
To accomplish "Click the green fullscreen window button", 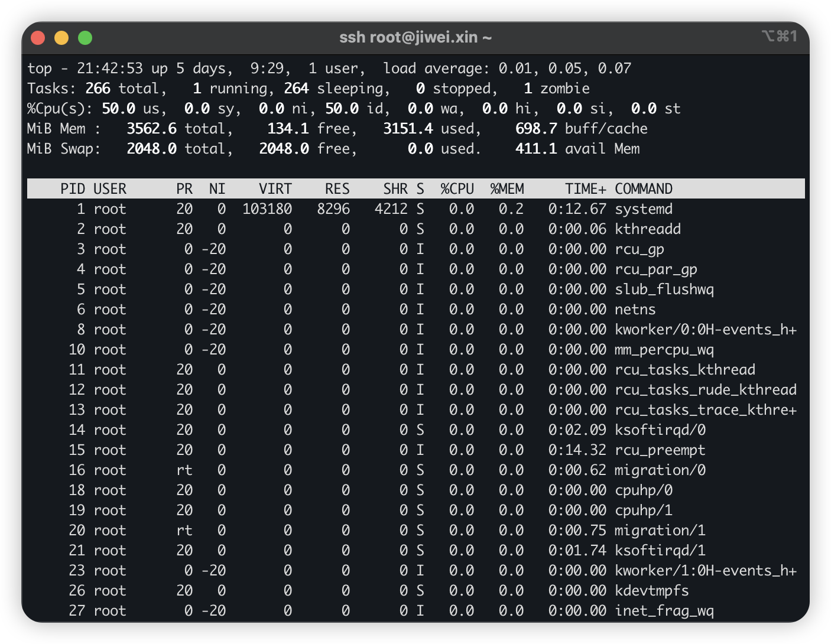I will (85, 38).
